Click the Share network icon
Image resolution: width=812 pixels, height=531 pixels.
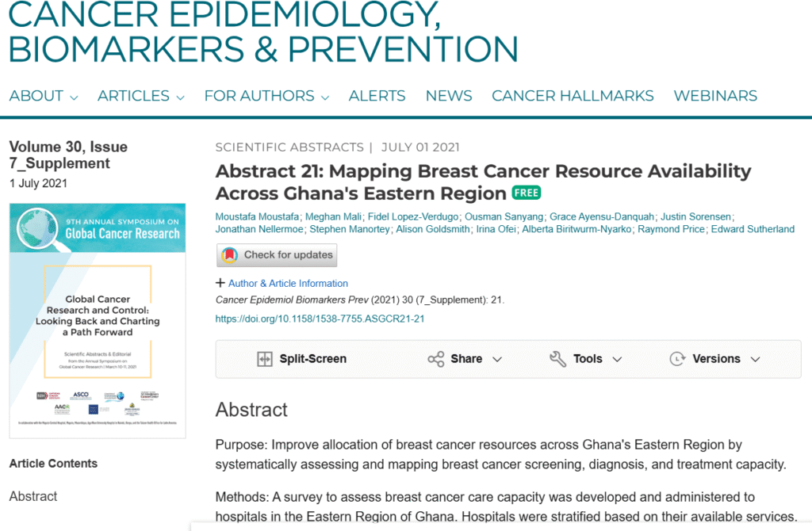(436, 359)
